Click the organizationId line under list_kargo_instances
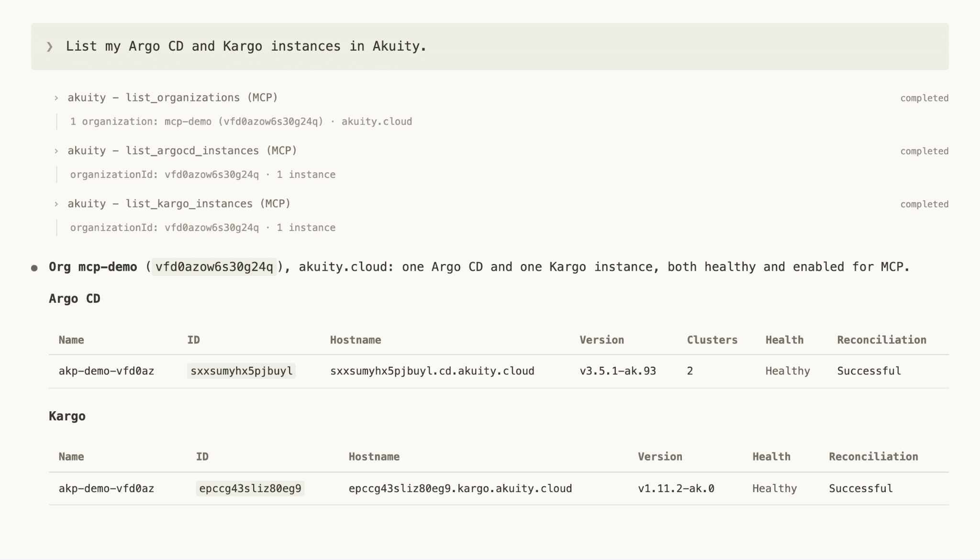This screenshot has height=560, width=980. pos(203,228)
